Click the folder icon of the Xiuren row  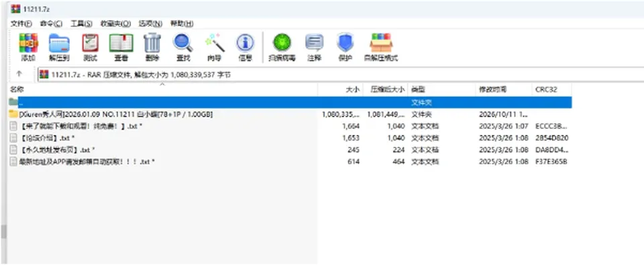[13, 114]
